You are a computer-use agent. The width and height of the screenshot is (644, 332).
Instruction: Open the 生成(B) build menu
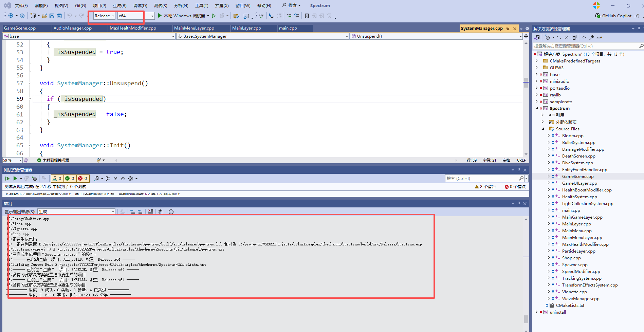[x=119, y=5]
